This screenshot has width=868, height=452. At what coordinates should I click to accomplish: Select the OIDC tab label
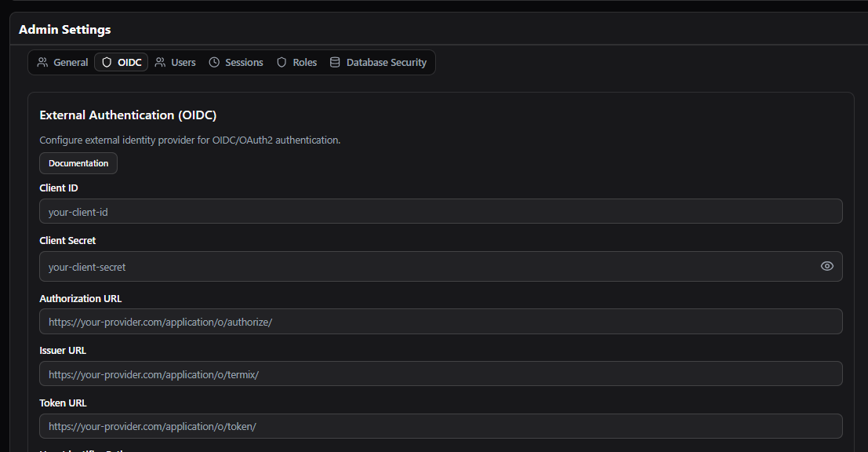129,62
